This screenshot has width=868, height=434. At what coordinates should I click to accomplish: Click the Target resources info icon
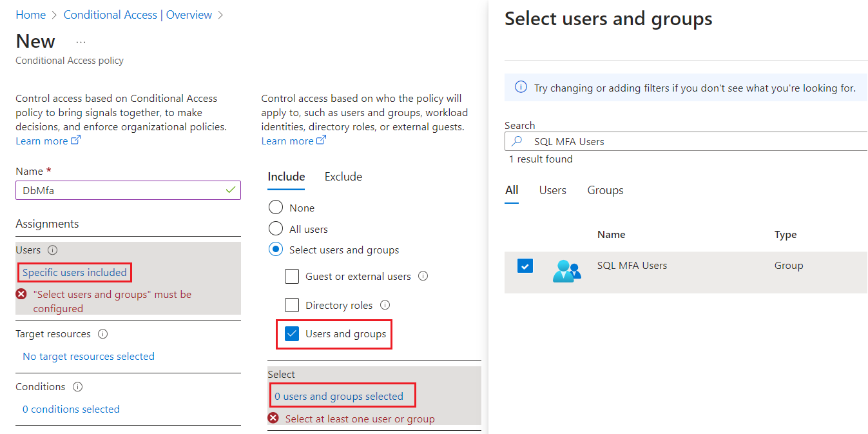tap(103, 334)
